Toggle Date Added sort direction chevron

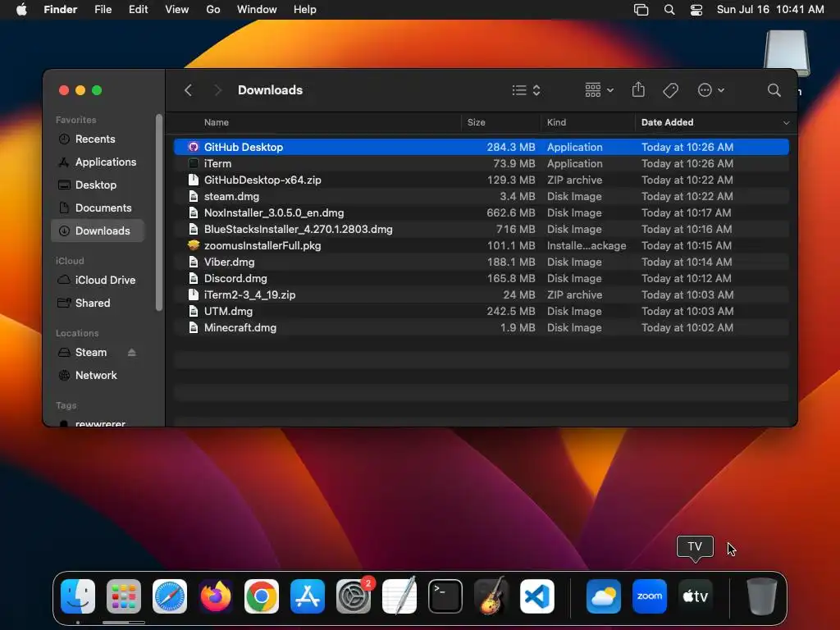[786, 123]
